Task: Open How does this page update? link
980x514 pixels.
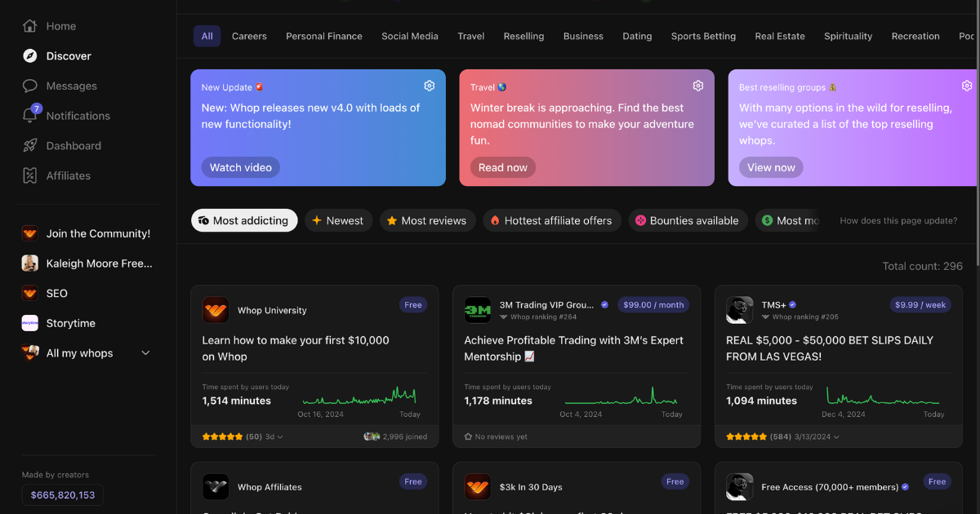Action: [x=898, y=221]
